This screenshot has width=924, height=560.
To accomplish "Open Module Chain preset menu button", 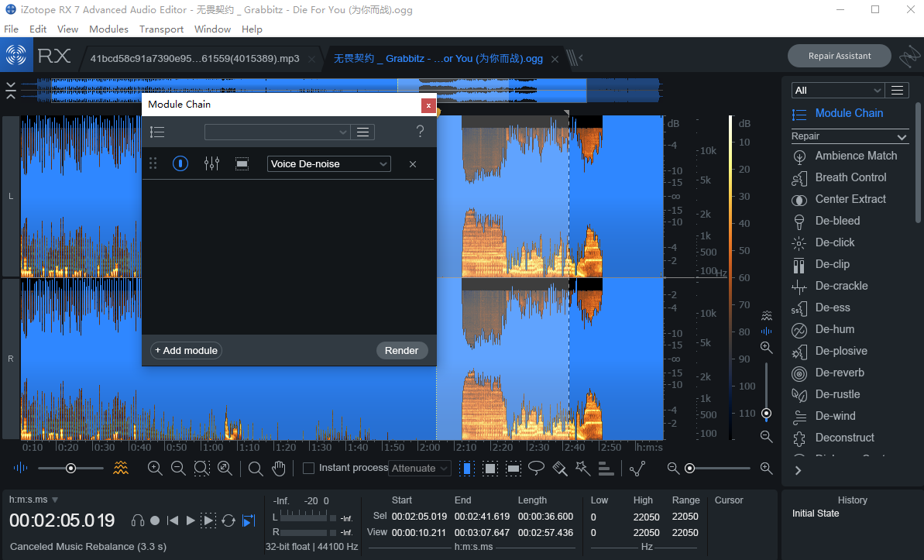I will click(363, 132).
